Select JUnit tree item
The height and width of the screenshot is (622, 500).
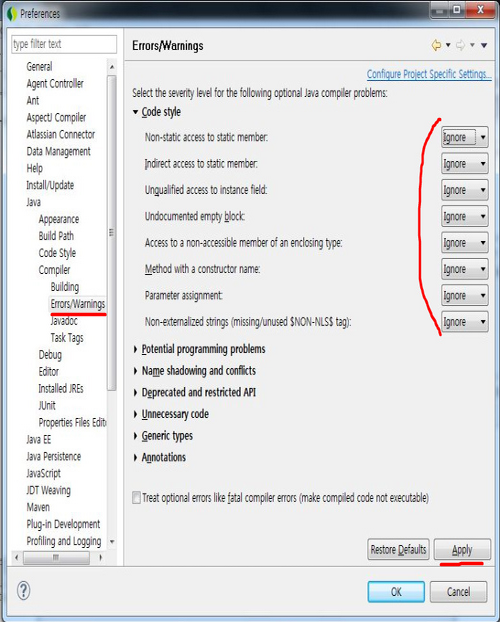click(47, 406)
